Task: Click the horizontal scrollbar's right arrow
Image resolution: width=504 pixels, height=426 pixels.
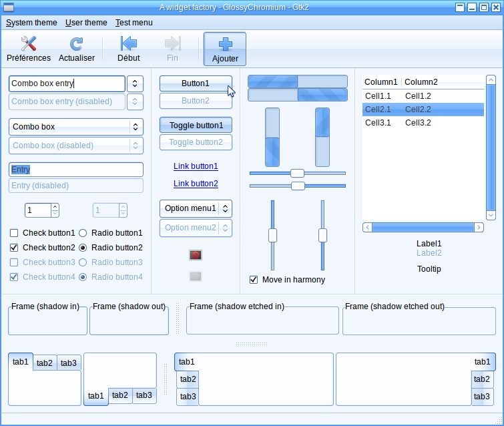Action: click(x=479, y=227)
